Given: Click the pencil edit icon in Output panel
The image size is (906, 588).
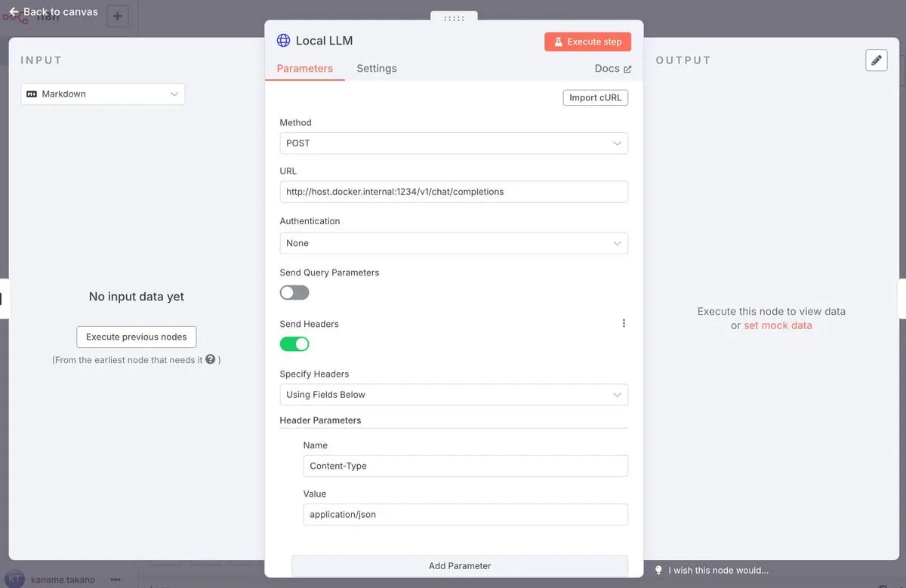Looking at the screenshot, I should click(876, 60).
